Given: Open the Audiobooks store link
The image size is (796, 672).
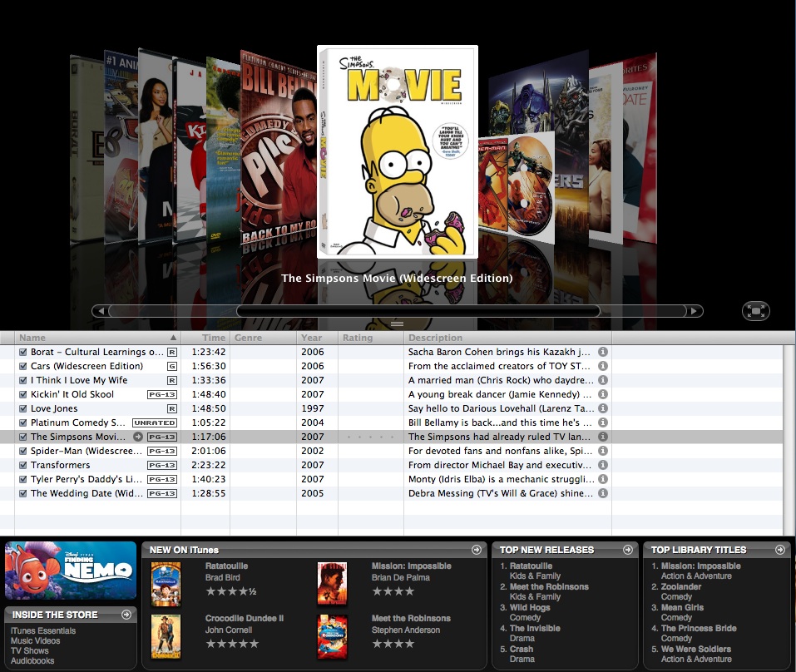Looking at the screenshot, I should pyautogui.click(x=32, y=660).
